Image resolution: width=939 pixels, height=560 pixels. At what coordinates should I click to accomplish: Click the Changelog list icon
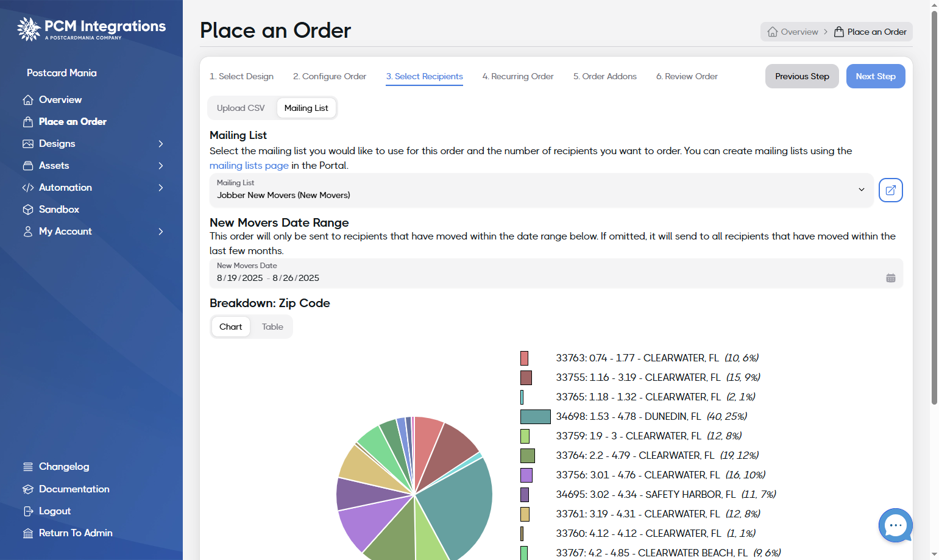pos(28,467)
